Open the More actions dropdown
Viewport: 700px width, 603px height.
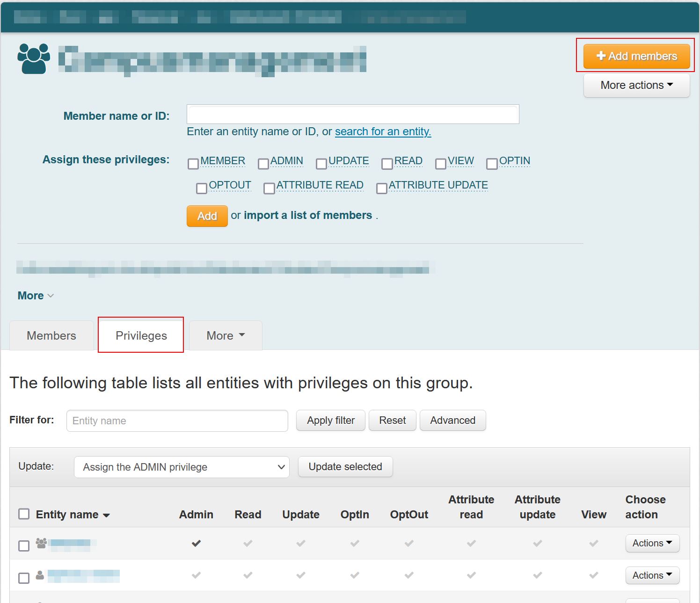tap(636, 85)
